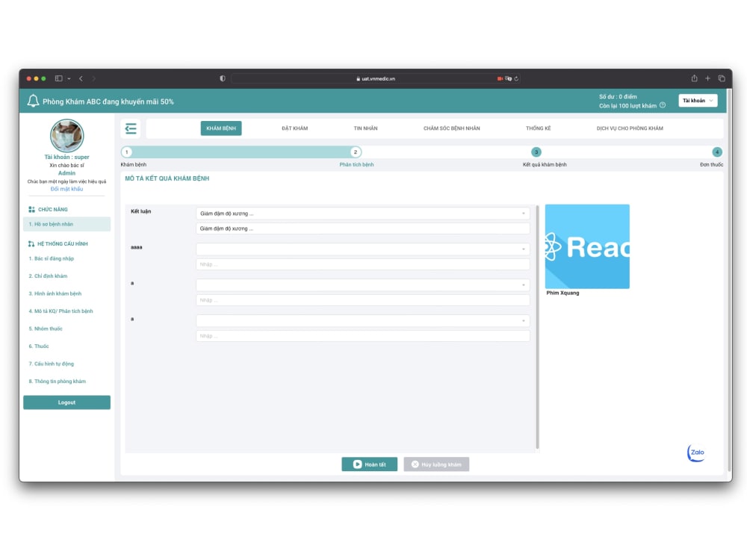
Task: Open the Tin nhắn tab
Action: pyautogui.click(x=365, y=128)
